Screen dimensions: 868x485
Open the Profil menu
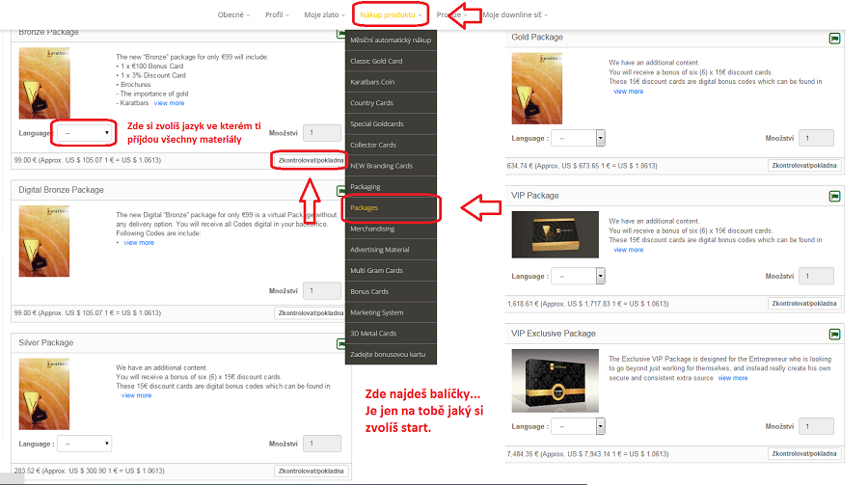pyautogui.click(x=277, y=15)
